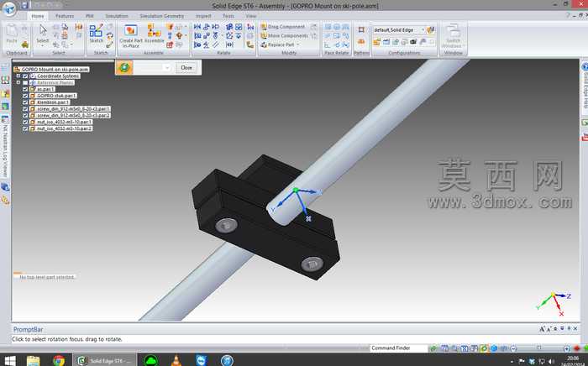Click the first Relate group icon
This screenshot has height=366, width=588.
click(197, 27)
